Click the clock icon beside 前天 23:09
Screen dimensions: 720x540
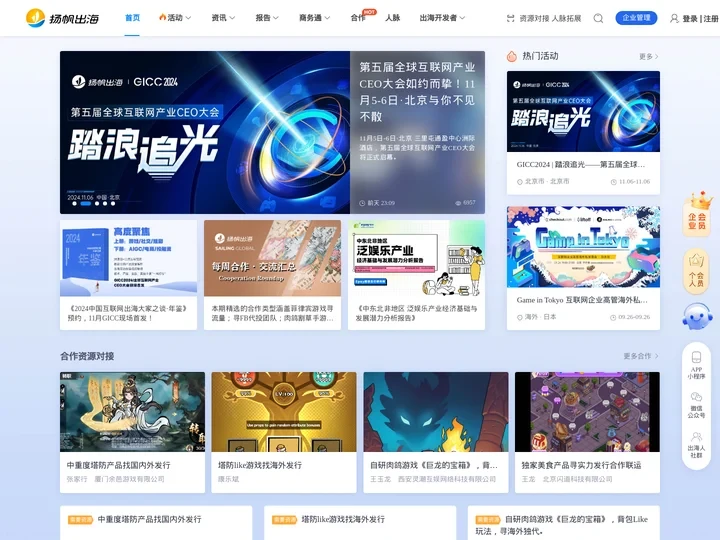point(362,203)
